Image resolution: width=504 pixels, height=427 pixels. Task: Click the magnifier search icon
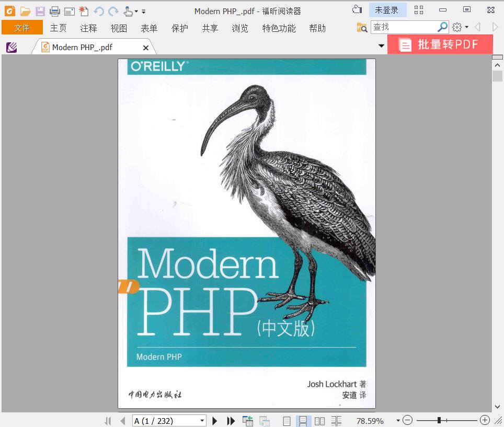443,27
